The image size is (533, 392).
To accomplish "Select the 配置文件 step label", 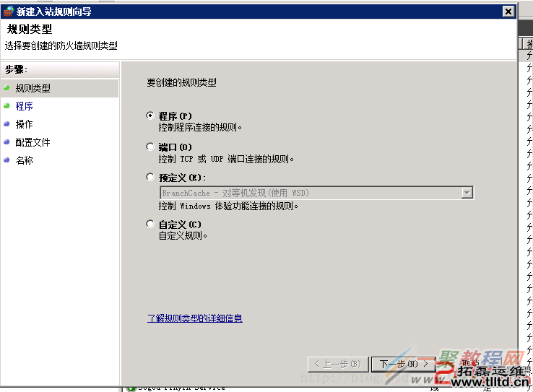I will (x=33, y=142).
